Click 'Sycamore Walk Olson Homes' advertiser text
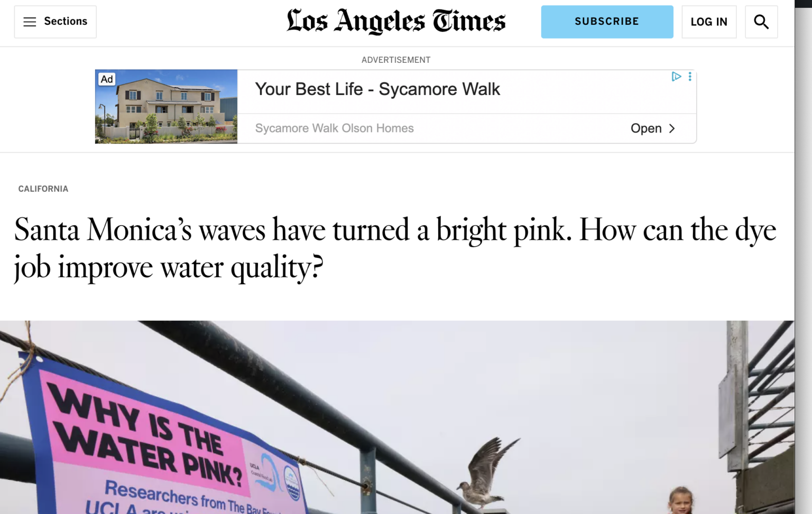 (x=334, y=128)
